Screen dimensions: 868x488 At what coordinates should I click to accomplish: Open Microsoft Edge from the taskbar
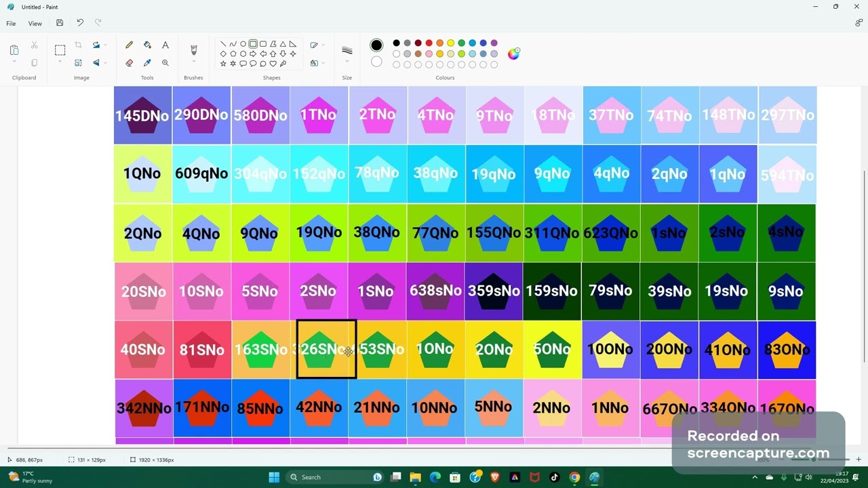(435, 477)
